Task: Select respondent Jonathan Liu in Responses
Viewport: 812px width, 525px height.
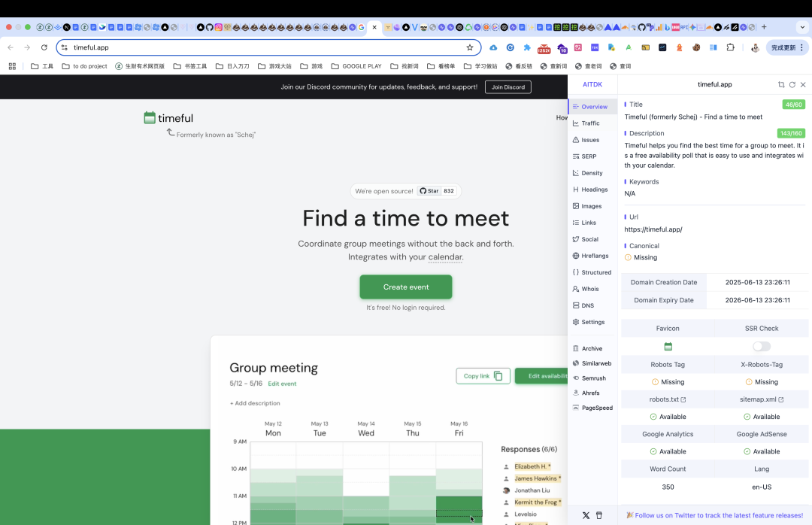Action: (532, 490)
